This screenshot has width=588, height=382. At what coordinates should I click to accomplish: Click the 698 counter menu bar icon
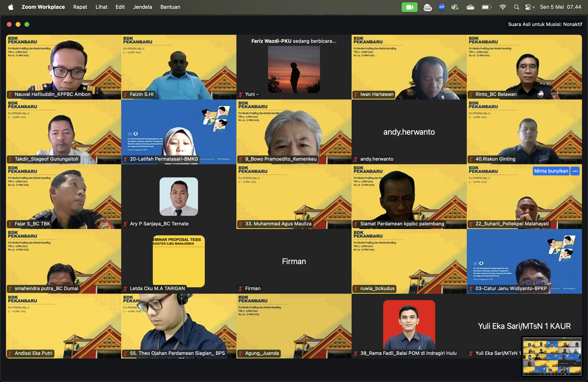tap(427, 7)
